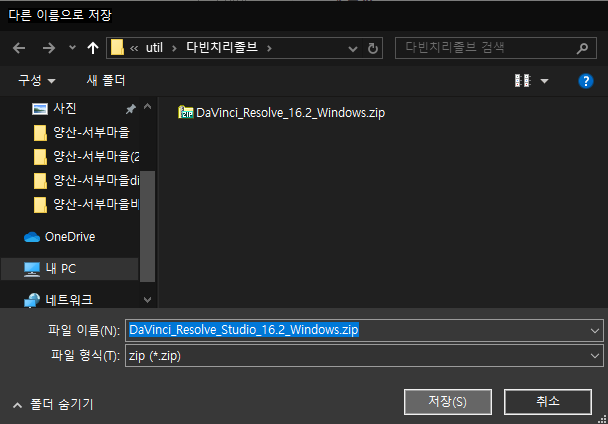The image size is (608, 424).
Task: Open the 양산-서부마을 folder
Action: (91, 133)
